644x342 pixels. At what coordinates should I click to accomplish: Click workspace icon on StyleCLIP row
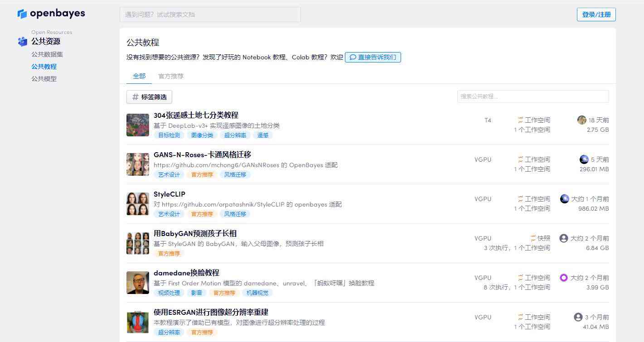[520, 199]
